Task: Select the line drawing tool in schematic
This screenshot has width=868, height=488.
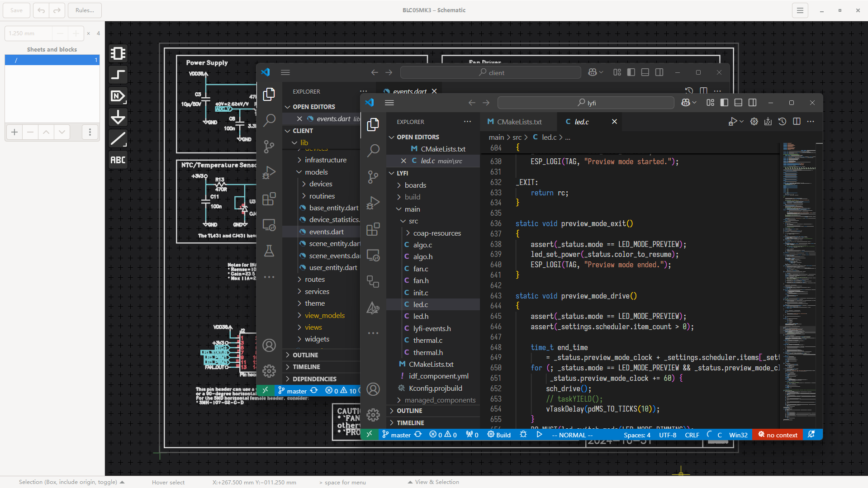Action: point(118,138)
